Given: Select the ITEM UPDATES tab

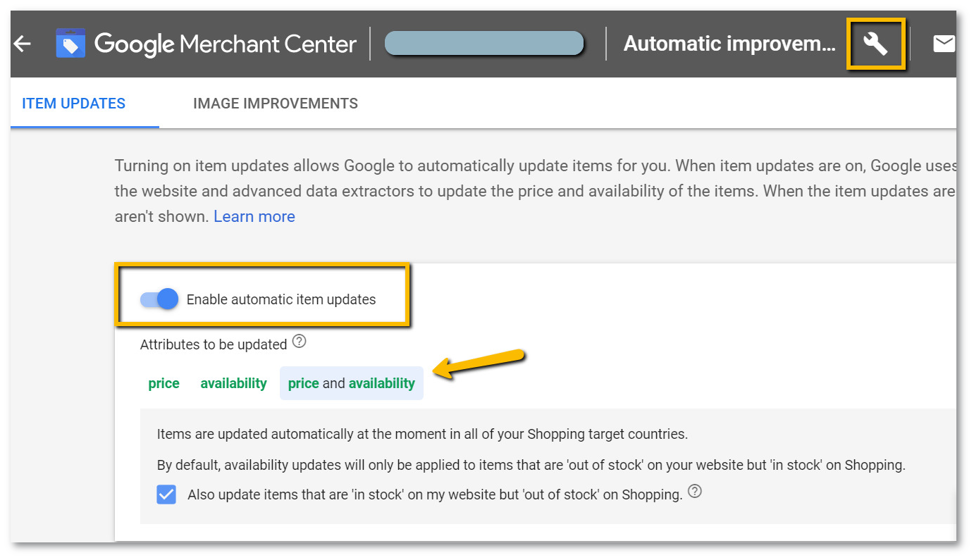Looking at the screenshot, I should [73, 103].
